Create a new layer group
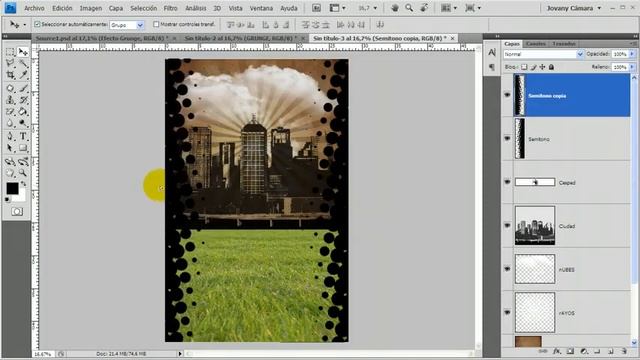Viewport: 640px width, 360px height. [597, 351]
